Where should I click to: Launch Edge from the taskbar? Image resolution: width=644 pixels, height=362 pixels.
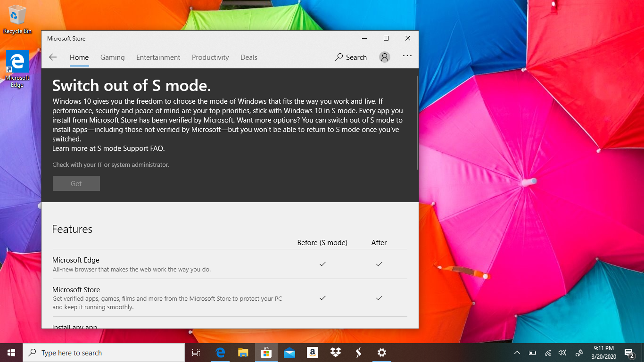(x=220, y=353)
